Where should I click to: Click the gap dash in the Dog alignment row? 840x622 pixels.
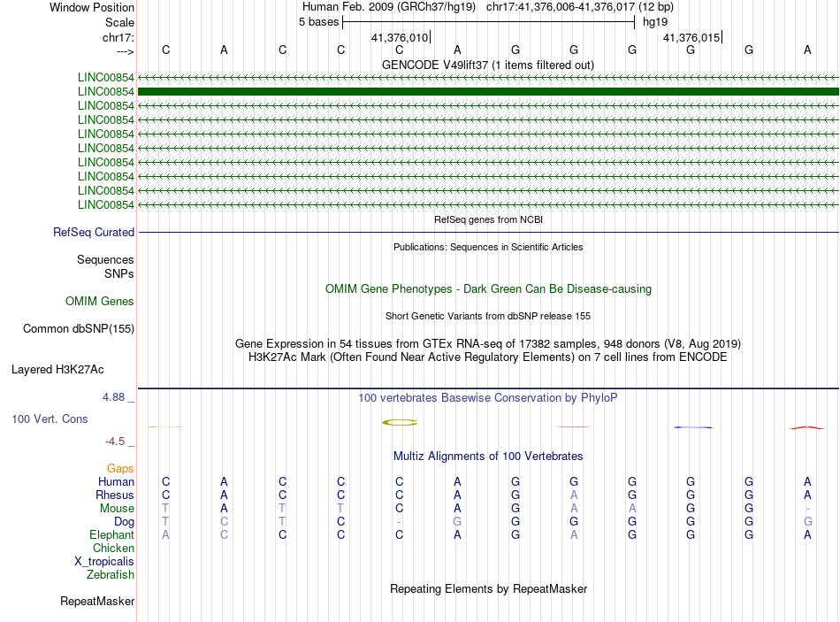click(399, 522)
